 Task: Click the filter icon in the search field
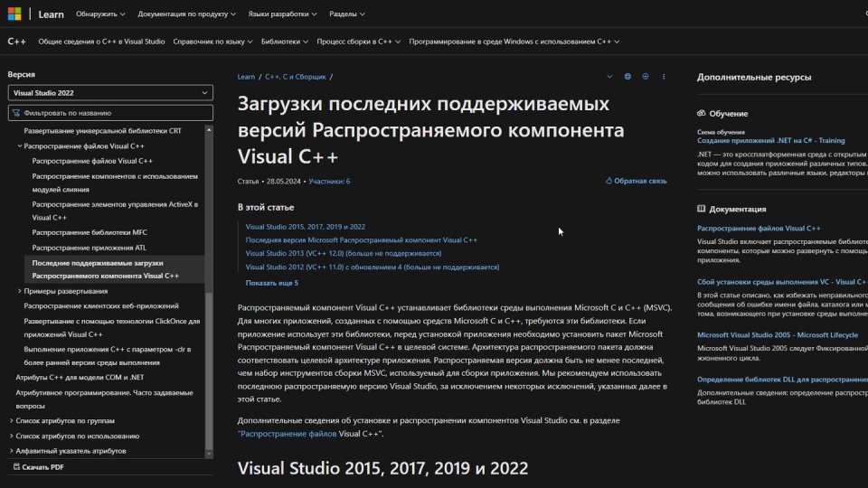[16, 113]
